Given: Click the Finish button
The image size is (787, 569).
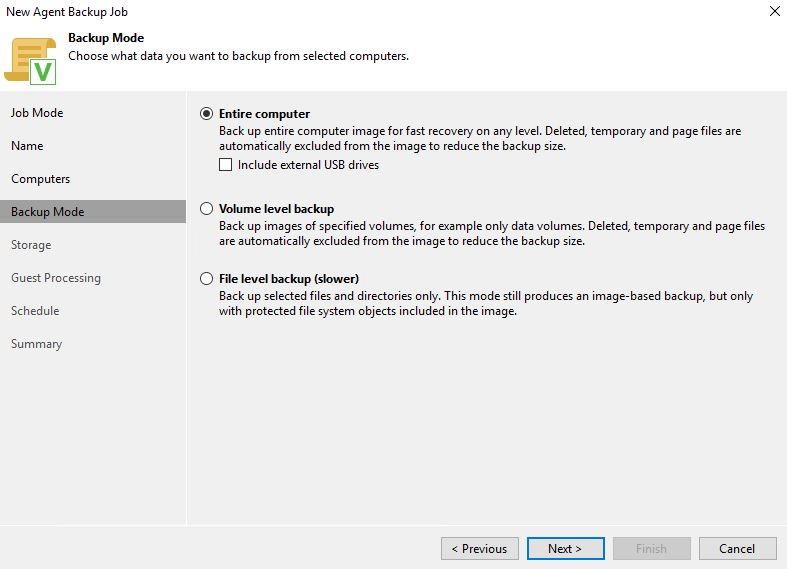Looking at the screenshot, I should [x=651, y=548].
